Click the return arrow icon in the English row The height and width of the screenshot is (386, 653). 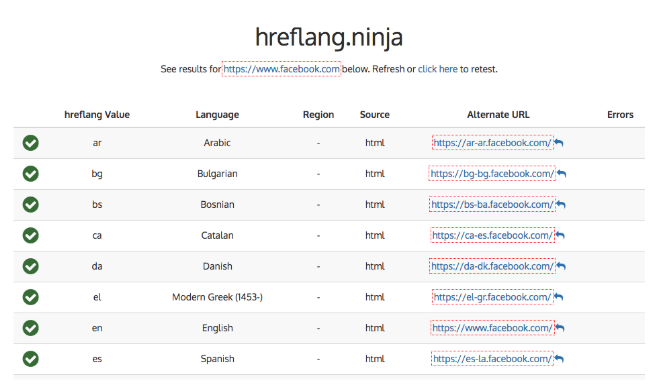coord(560,328)
